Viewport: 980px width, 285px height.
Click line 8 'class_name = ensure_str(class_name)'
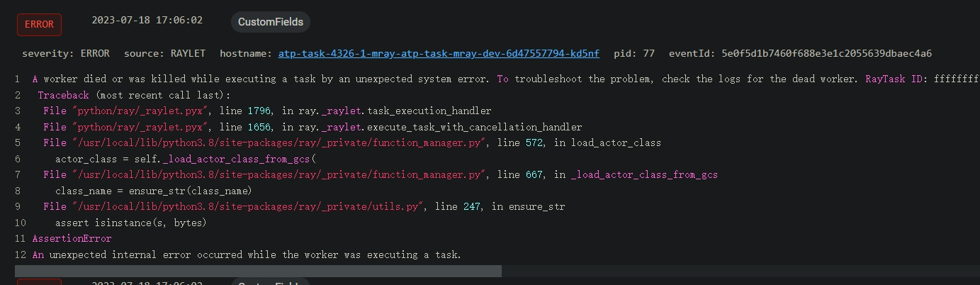pos(154,191)
